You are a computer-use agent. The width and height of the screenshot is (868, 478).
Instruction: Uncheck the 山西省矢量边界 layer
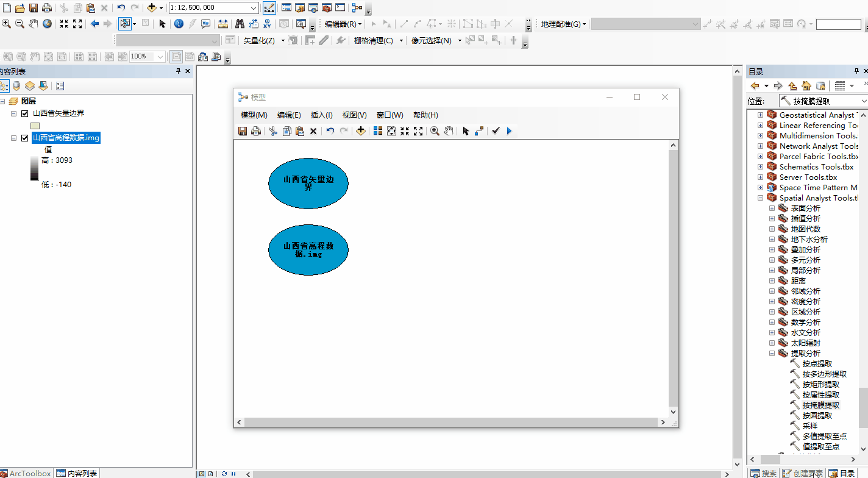pyautogui.click(x=25, y=113)
